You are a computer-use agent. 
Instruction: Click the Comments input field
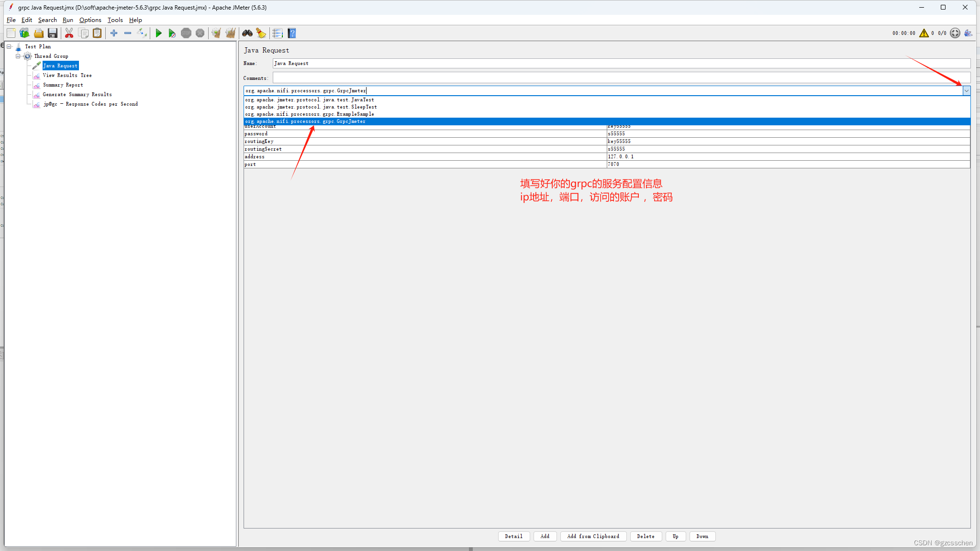pos(621,78)
